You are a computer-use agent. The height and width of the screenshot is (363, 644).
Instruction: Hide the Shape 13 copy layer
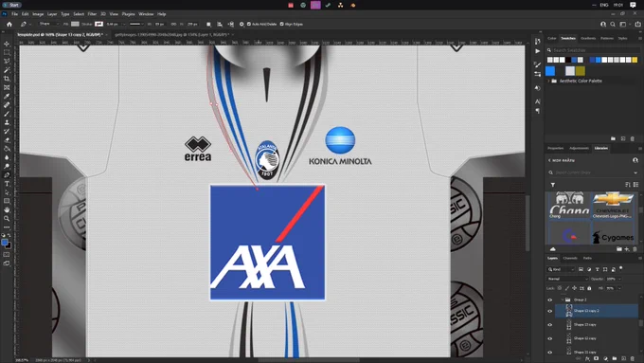(x=550, y=325)
